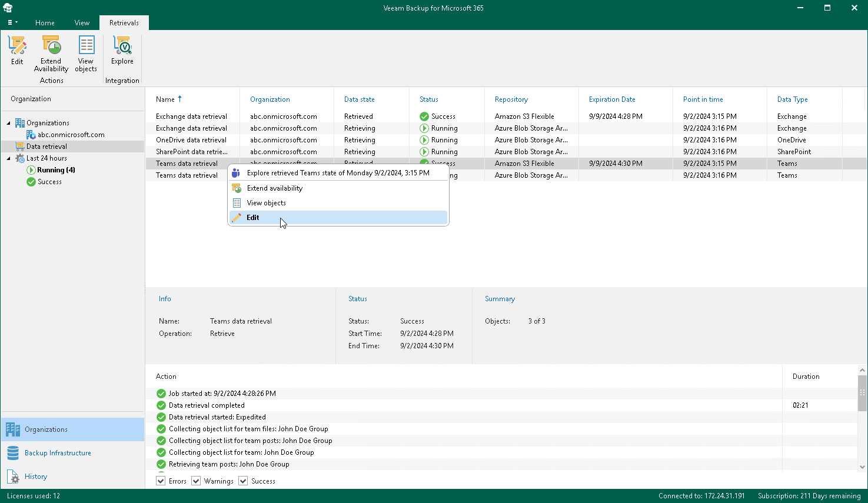This screenshot has width=868, height=503.
Task: Select Data retrieval in the tree
Action: [46, 146]
